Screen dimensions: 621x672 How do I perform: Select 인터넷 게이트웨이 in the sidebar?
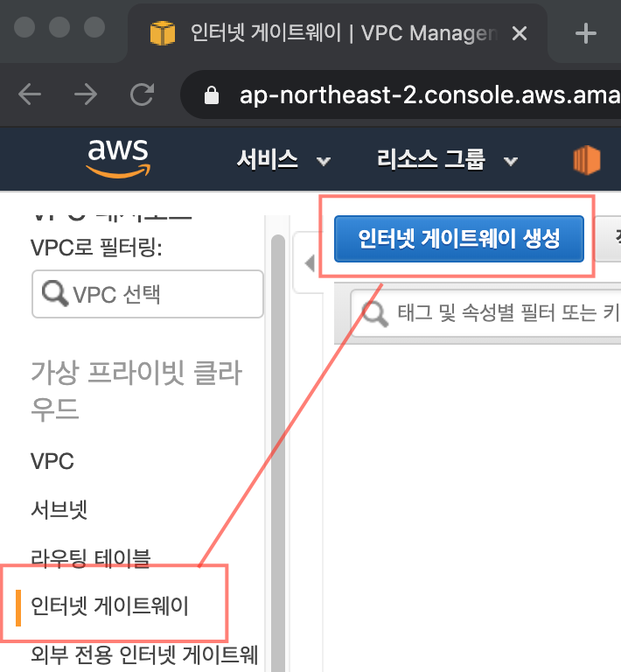point(109,606)
